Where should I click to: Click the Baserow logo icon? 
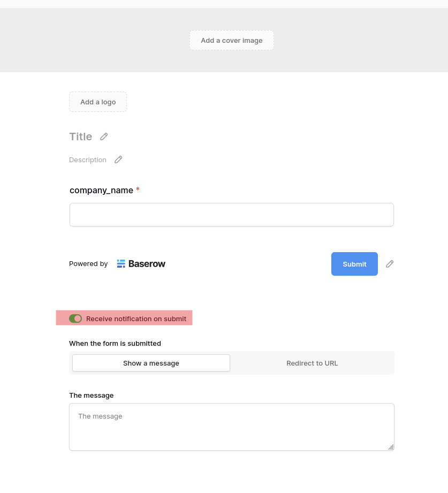pyautogui.click(x=121, y=263)
